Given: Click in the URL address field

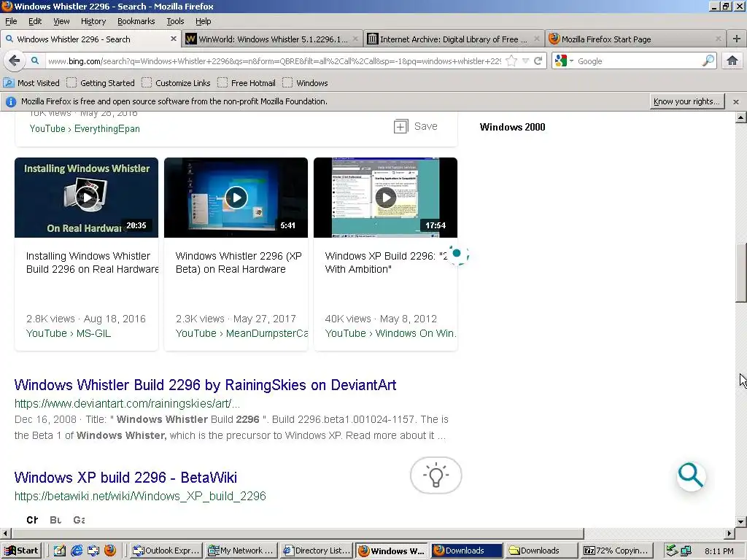Looking at the screenshot, I should [274, 61].
